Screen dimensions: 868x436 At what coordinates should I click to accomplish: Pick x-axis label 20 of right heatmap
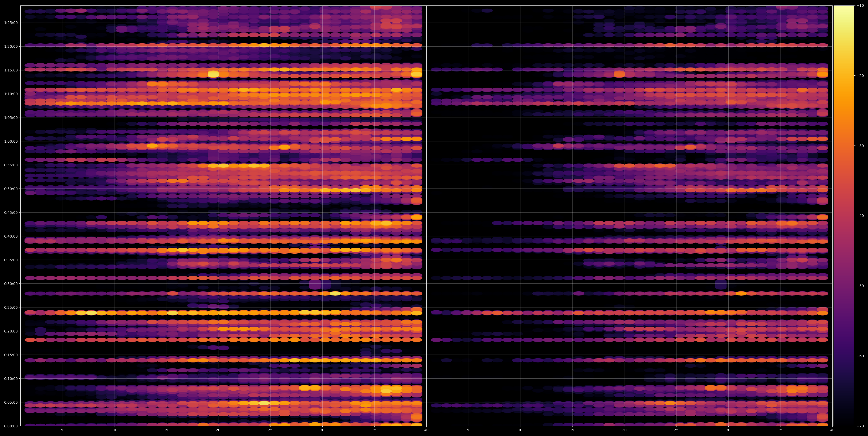[x=624, y=430]
